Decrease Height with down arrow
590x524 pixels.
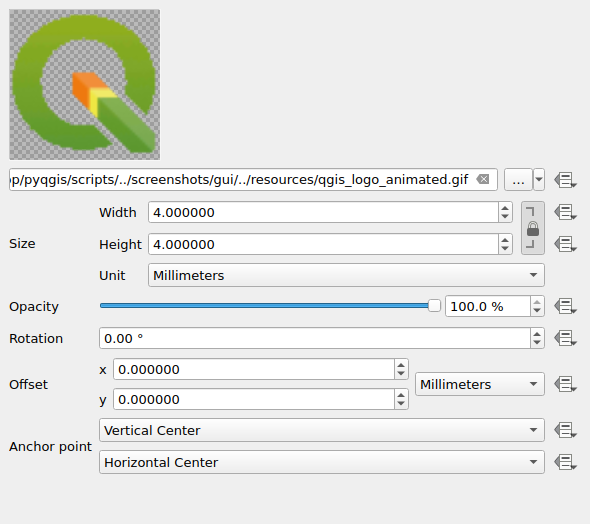pos(505,249)
